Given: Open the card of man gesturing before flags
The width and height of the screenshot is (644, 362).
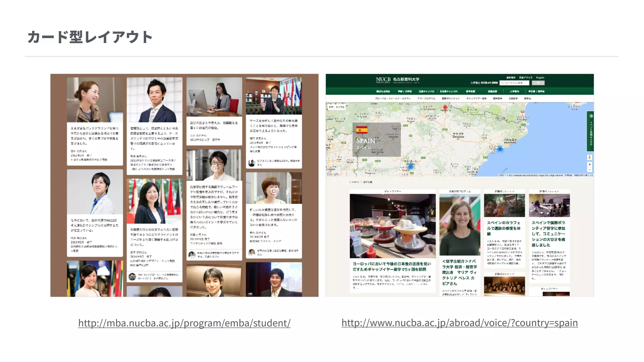Looking at the screenshot, I should click(x=274, y=123).
